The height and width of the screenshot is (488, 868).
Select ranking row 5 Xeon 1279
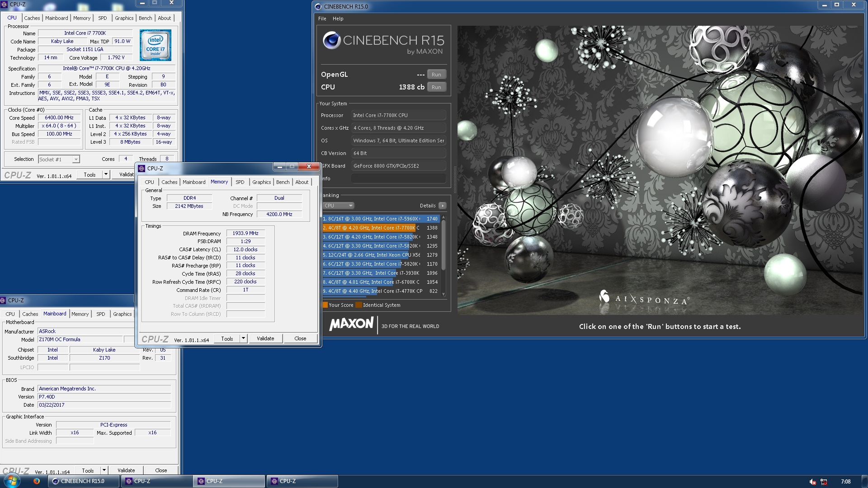(x=381, y=255)
